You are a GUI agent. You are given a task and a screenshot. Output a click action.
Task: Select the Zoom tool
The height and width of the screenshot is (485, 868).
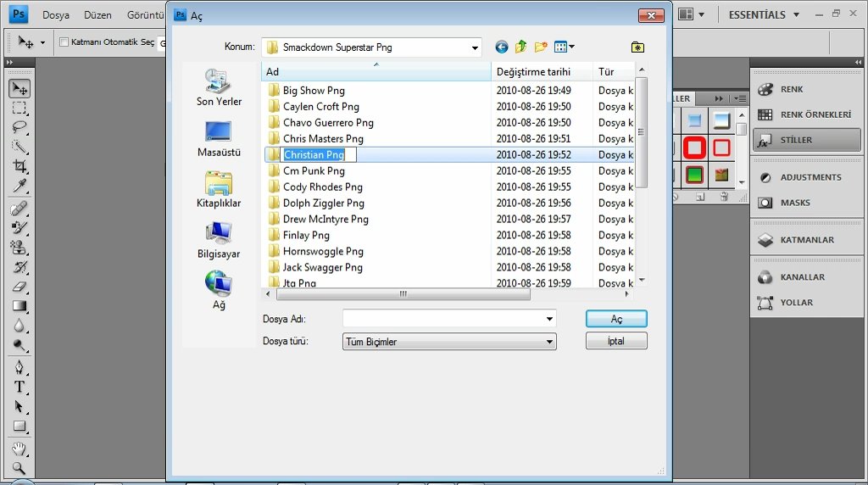coord(19,468)
